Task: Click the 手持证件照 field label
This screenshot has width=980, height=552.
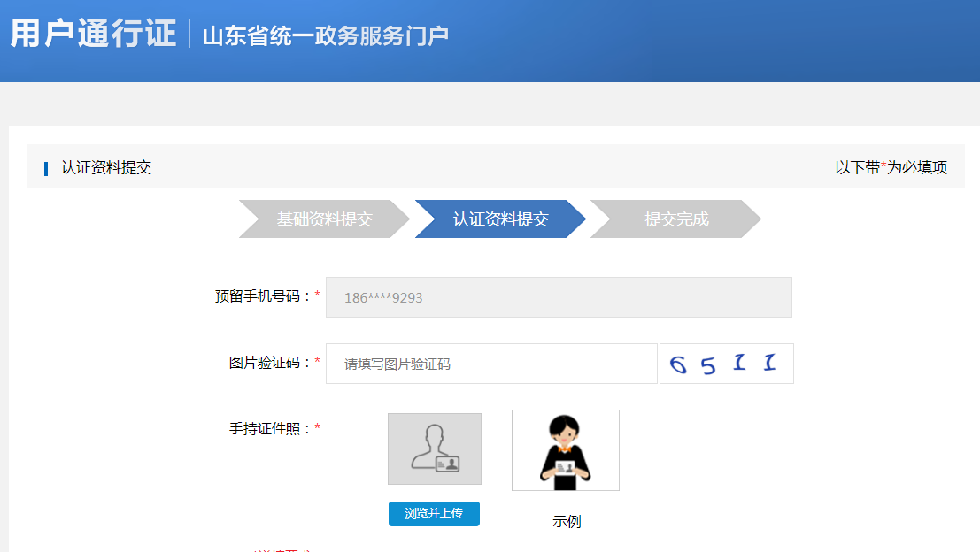Action: point(270,428)
